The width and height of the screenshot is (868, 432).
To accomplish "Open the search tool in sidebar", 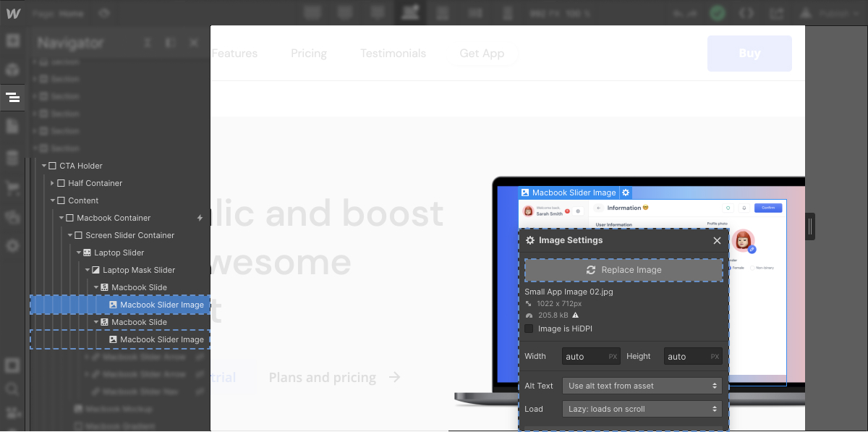I will coord(12,389).
